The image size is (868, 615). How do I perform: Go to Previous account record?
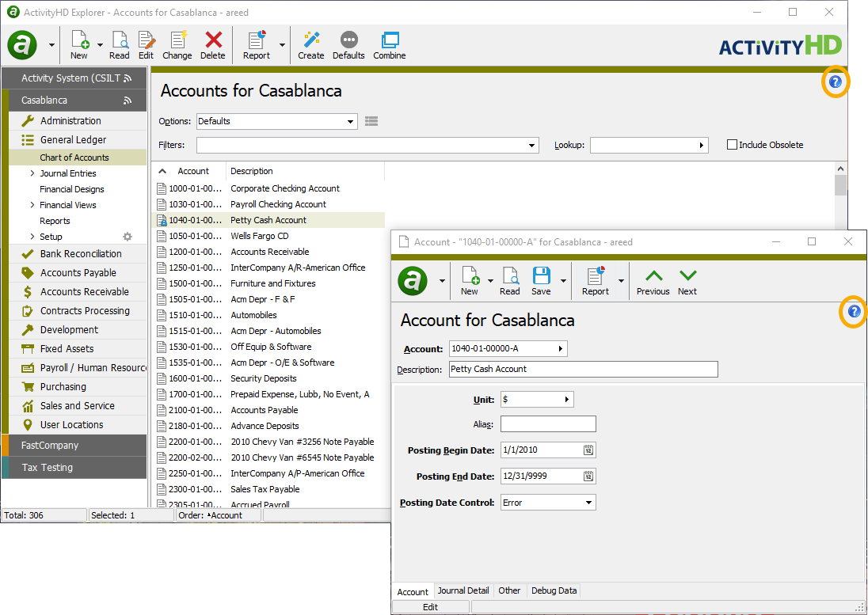[x=653, y=282]
